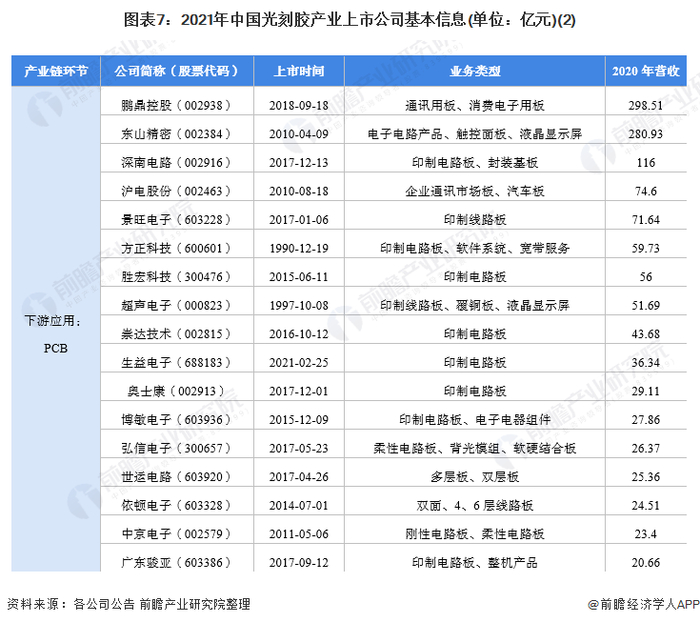This screenshot has height=624, width=700.
Task: Click listing date '2014-07-01'
Action: (299, 505)
